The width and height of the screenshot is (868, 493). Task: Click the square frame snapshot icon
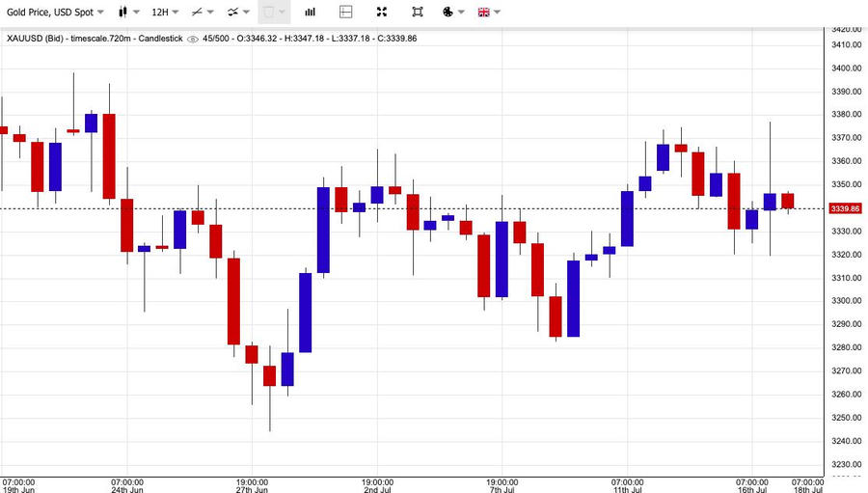click(x=417, y=12)
